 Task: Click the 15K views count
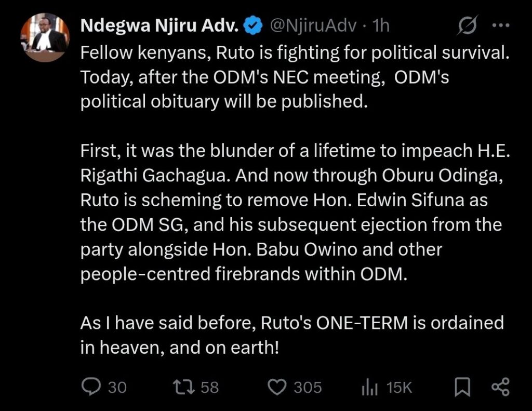click(399, 388)
